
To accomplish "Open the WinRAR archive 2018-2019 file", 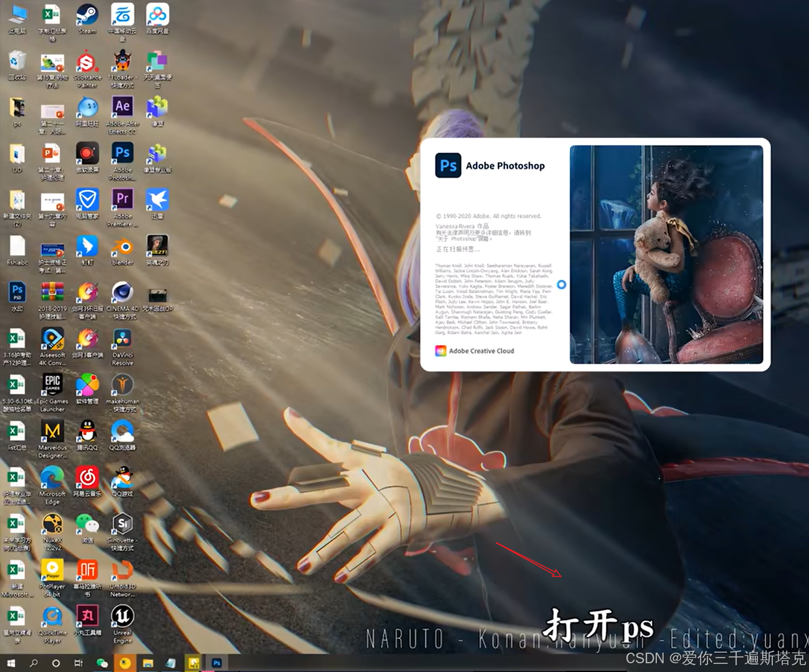I will pos(52,299).
